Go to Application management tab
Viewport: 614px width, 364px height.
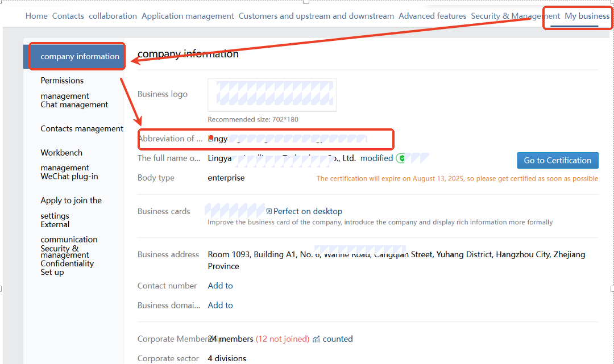click(x=188, y=16)
